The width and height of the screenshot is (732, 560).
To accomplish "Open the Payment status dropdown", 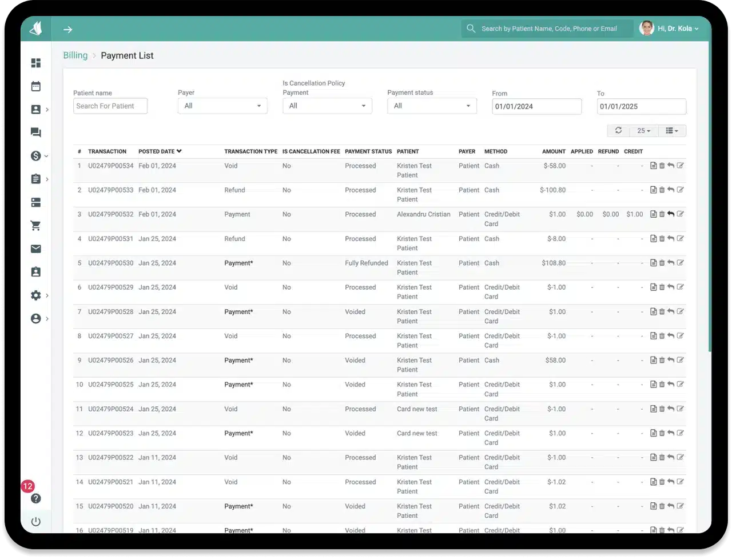I will pyautogui.click(x=432, y=106).
